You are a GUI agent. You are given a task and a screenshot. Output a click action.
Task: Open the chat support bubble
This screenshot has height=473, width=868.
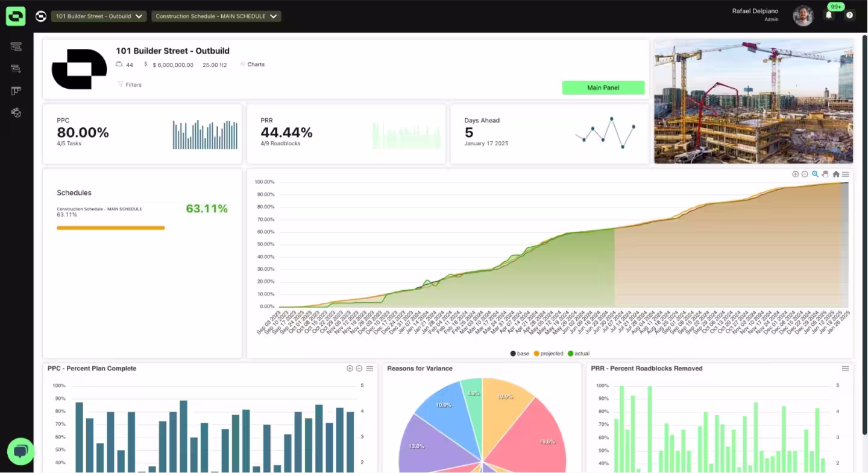[20, 451]
